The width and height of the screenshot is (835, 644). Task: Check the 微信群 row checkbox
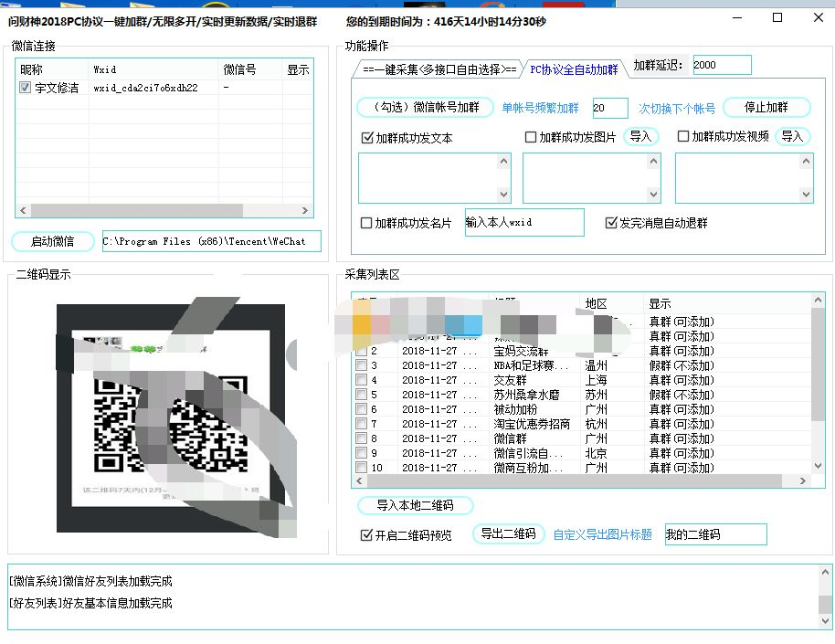point(361,438)
